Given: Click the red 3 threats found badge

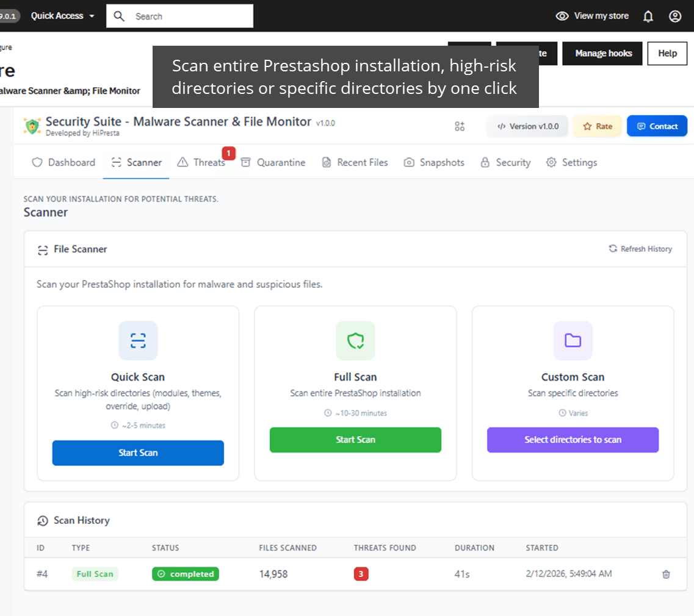Looking at the screenshot, I should click(x=361, y=574).
